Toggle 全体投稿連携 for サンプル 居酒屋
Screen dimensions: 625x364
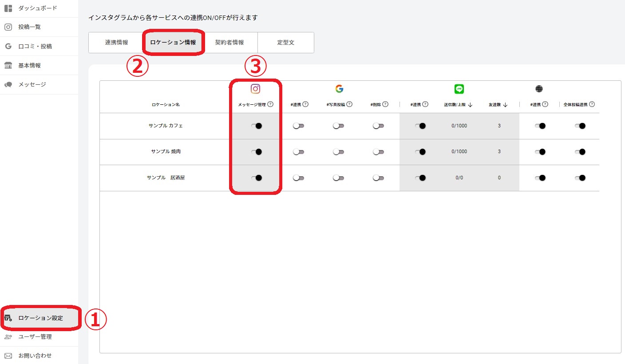(580, 178)
